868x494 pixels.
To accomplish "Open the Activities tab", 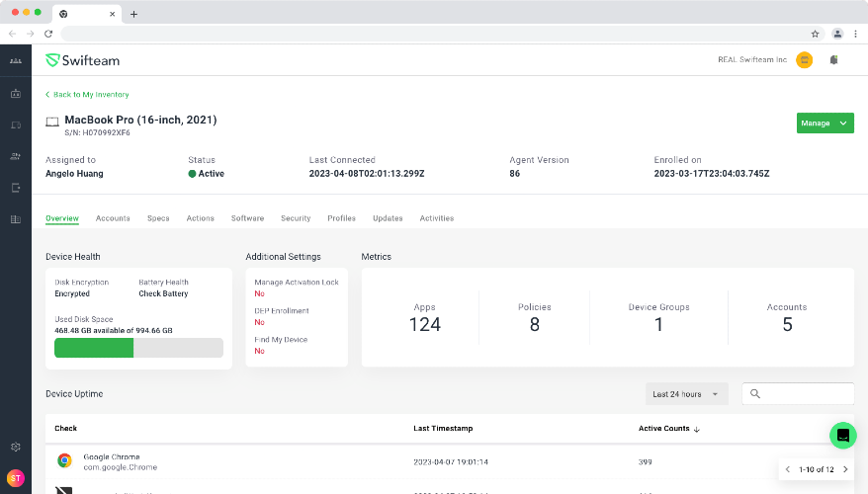I will click(x=436, y=218).
